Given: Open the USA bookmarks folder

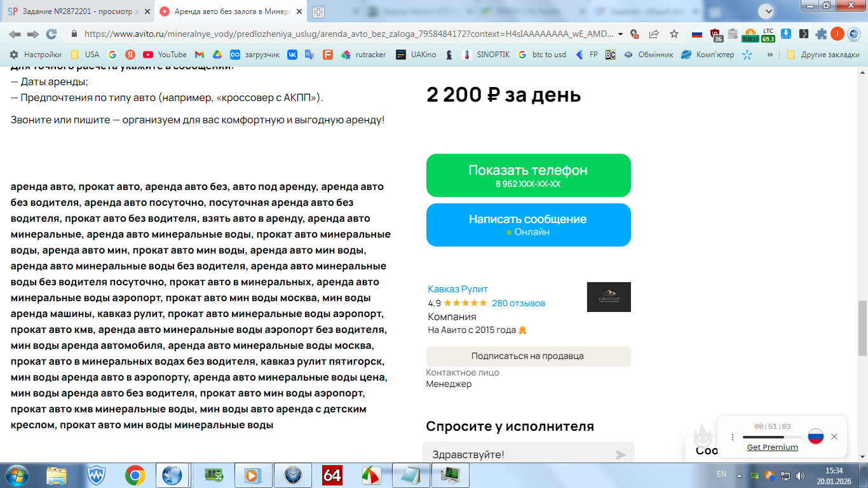Looking at the screenshot, I should coord(85,55).
